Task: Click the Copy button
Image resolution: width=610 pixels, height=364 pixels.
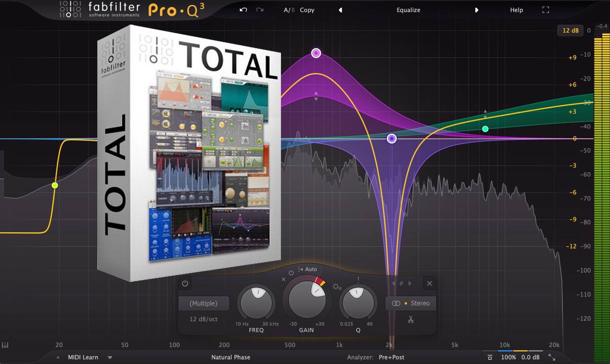Action: coord(307,10)
